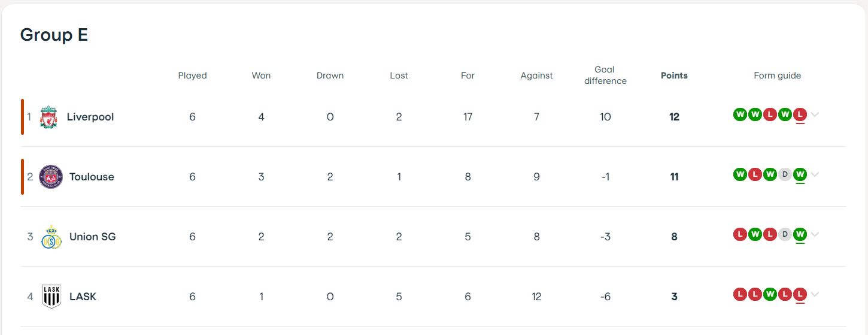Click Liverpool's first green W form badge

point(740,114)
